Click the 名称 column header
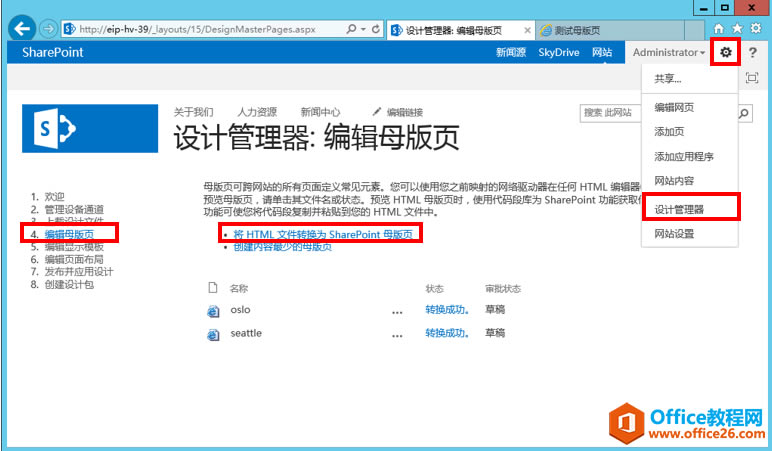772x451 pixels. (x=239, y=289)
